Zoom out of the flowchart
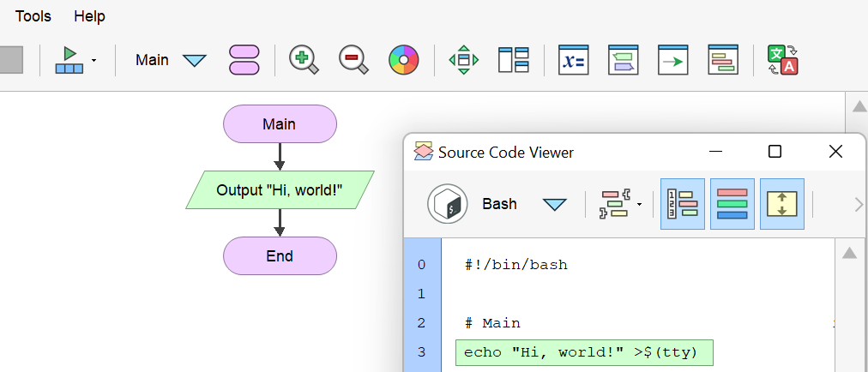This screenshot has height=372, width=868. click(x=353, y=60)
